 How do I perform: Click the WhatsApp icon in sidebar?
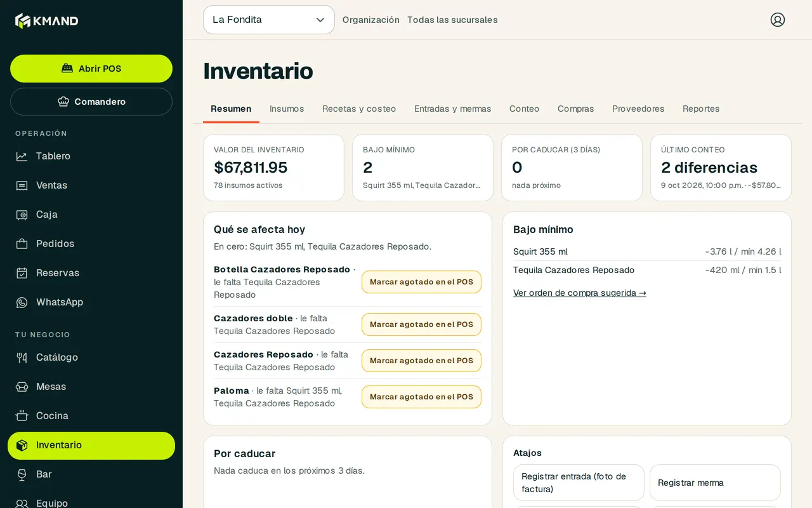click(22, 302)
